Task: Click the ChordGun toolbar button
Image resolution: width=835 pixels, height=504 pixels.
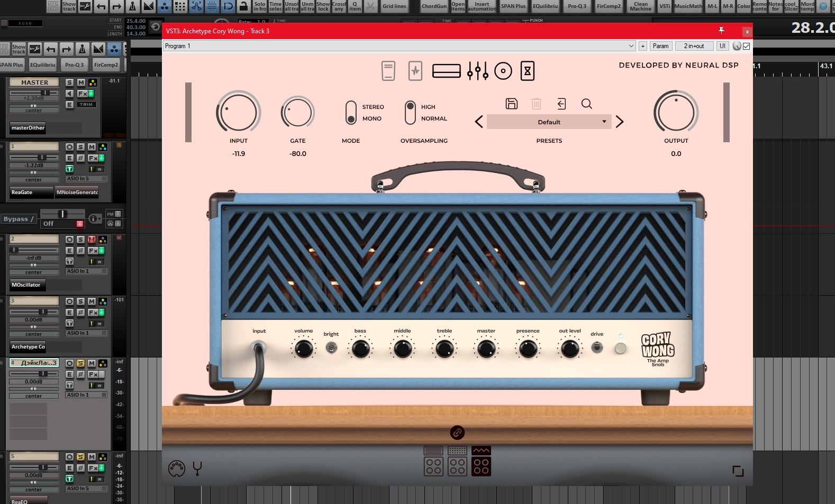Action: click(x=434, y=6)
